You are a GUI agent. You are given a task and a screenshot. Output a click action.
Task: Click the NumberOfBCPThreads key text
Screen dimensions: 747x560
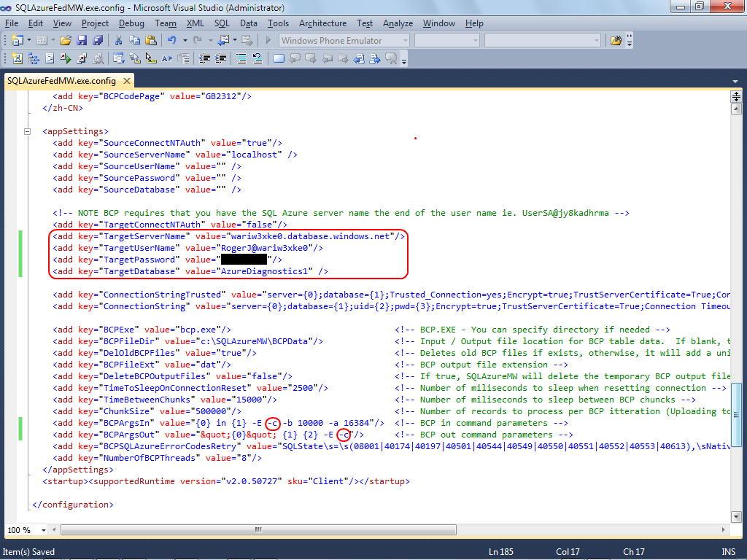(150, 458)
